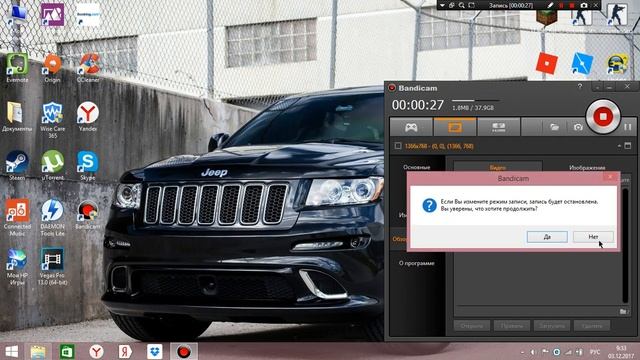
Task: Open the Windows Start button
Action: click(x=11, y=351)
